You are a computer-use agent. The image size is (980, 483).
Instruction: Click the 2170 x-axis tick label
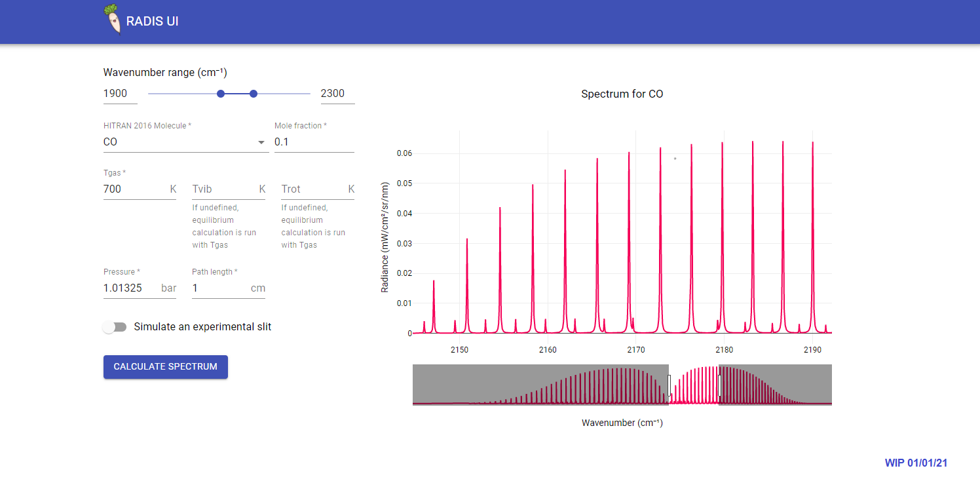point(636,350)
